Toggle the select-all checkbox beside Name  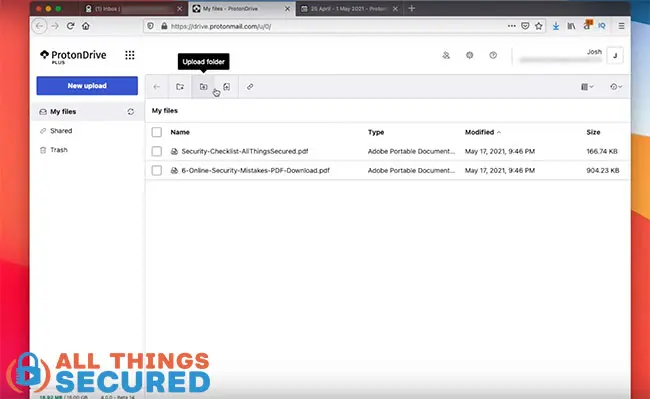click(157, 132)
